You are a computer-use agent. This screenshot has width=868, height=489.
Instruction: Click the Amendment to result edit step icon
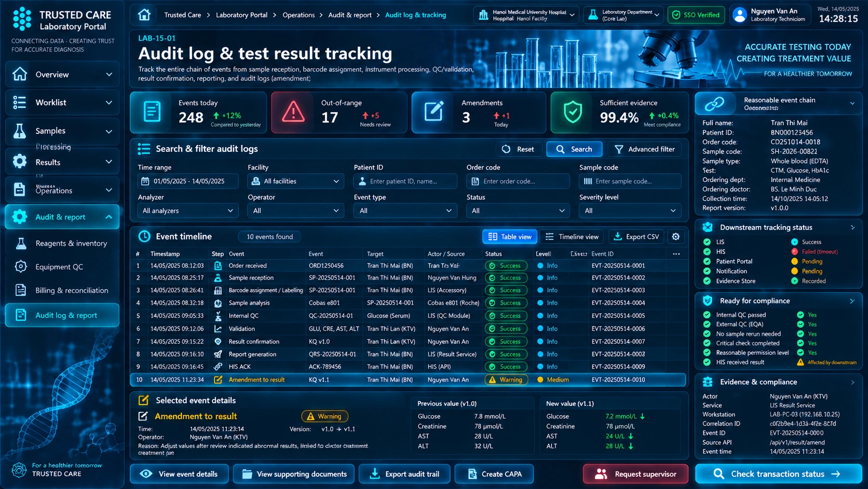(x=218, y=380)
